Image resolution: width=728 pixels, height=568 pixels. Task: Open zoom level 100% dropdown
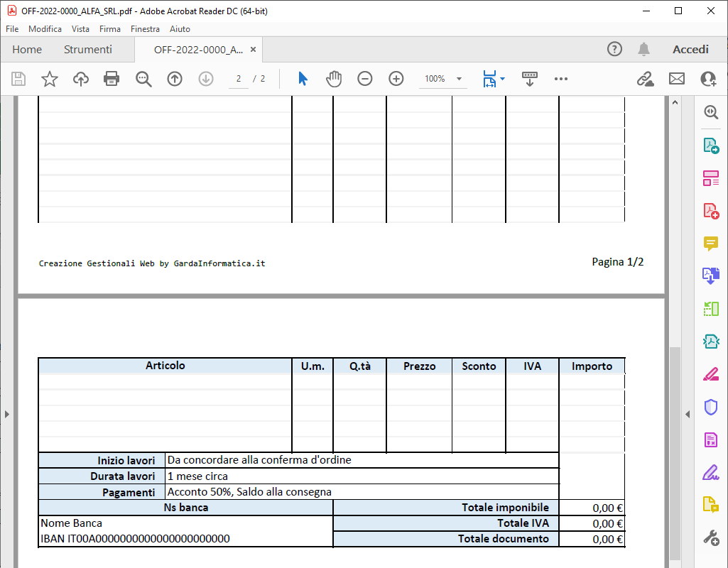pos(459,79)
